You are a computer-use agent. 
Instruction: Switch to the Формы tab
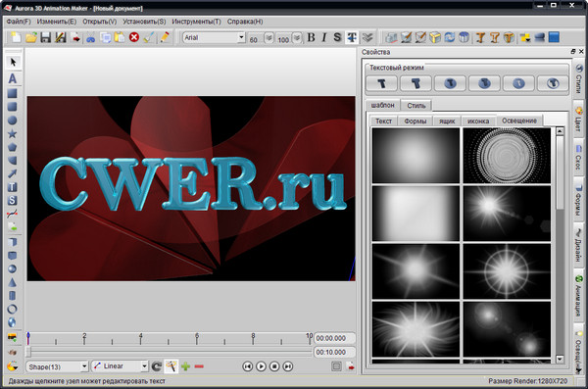tap(416, 121)
